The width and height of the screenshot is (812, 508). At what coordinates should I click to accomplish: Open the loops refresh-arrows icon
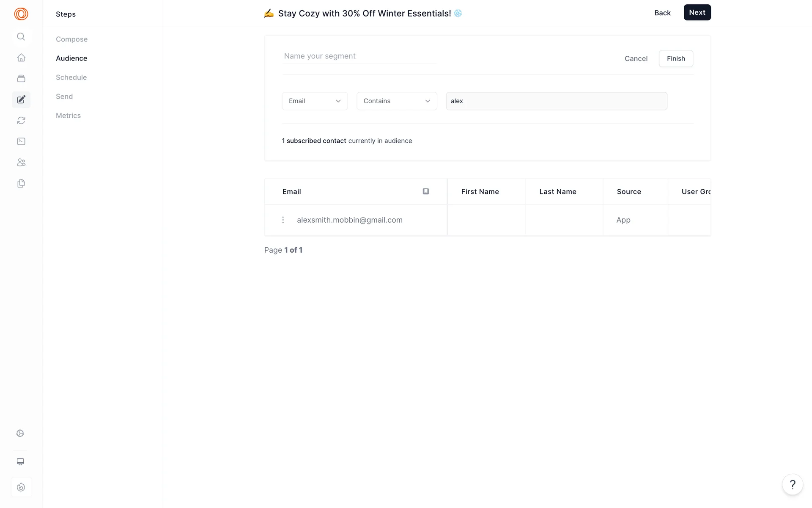pyautogui.click(x=21, y=121)
